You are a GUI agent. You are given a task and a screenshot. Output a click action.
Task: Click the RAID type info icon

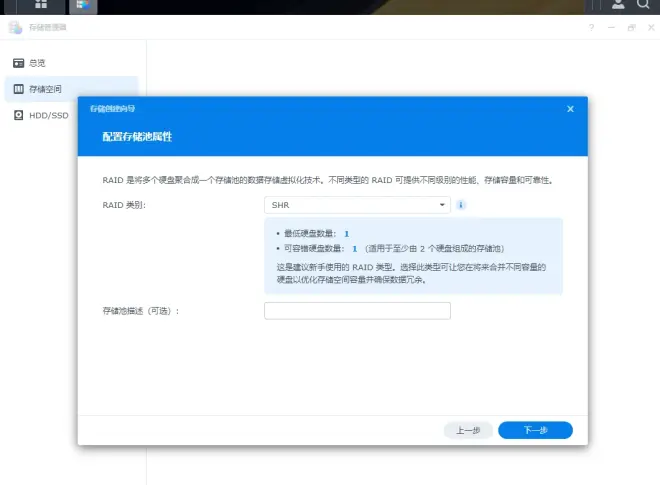pos(461,205)
